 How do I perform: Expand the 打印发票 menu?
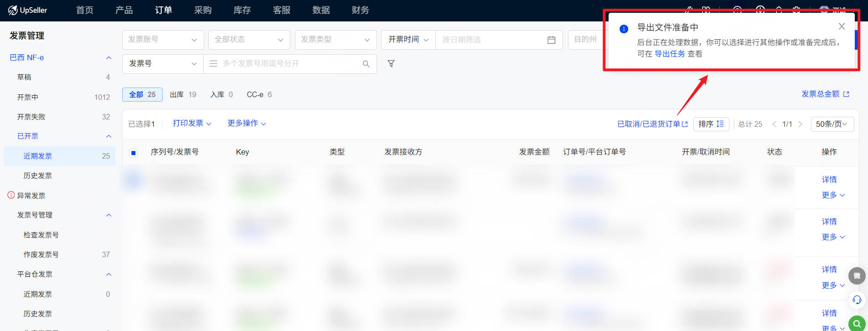(x=192, y=124)
